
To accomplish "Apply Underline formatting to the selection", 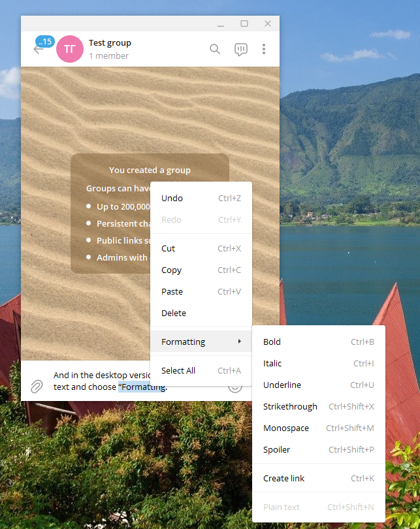I will point(319,385).
